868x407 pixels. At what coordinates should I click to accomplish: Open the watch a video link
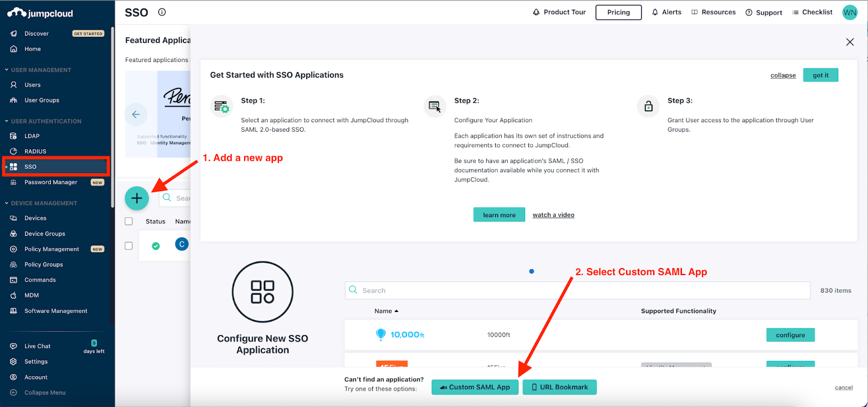pyautogui.click(x=553, y=215)
